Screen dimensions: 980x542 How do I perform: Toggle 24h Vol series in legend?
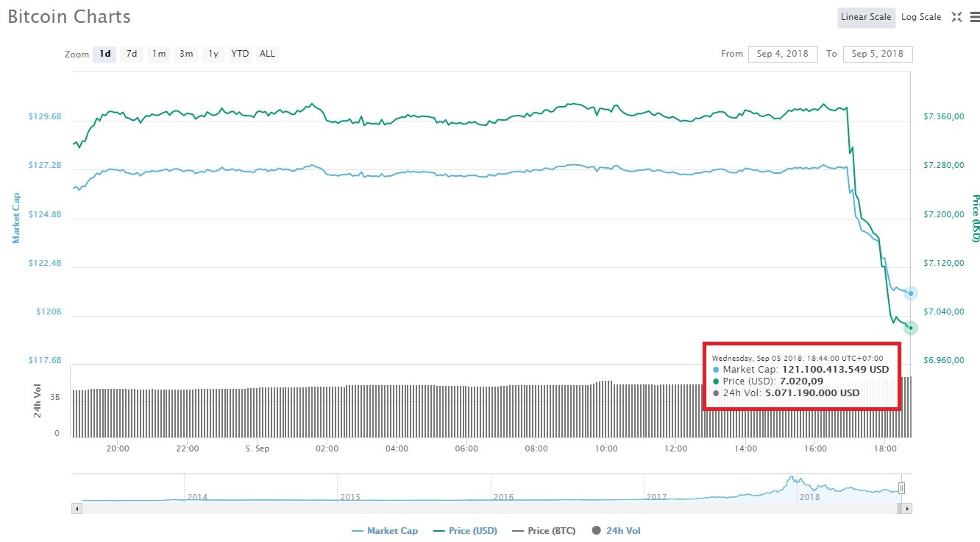pos(617,530)
